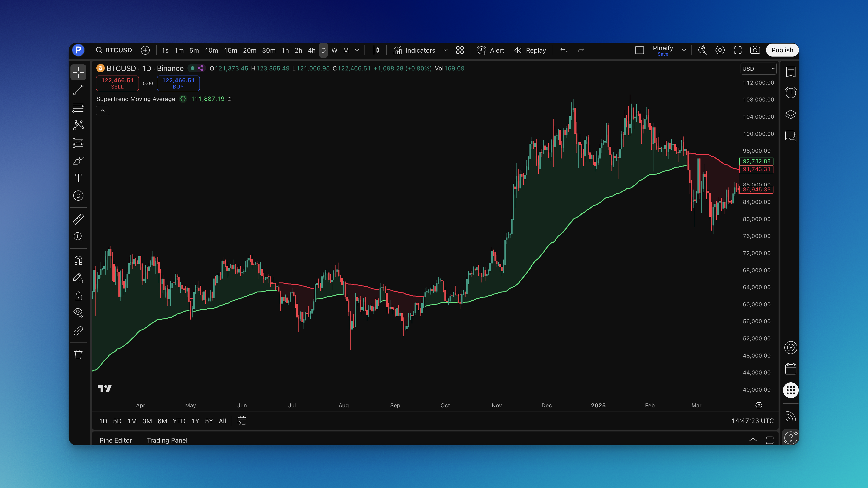Toggle magnet mode for drawings
The width and height of the screenshot is (868, 488).
[x=78, y=260]
